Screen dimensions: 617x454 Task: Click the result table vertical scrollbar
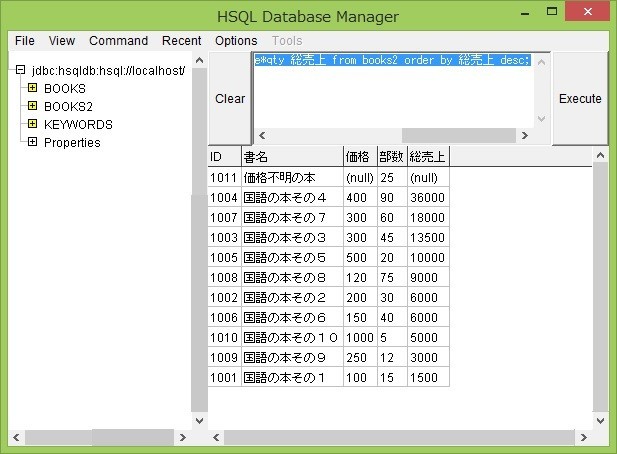click(x=600, y=287)
